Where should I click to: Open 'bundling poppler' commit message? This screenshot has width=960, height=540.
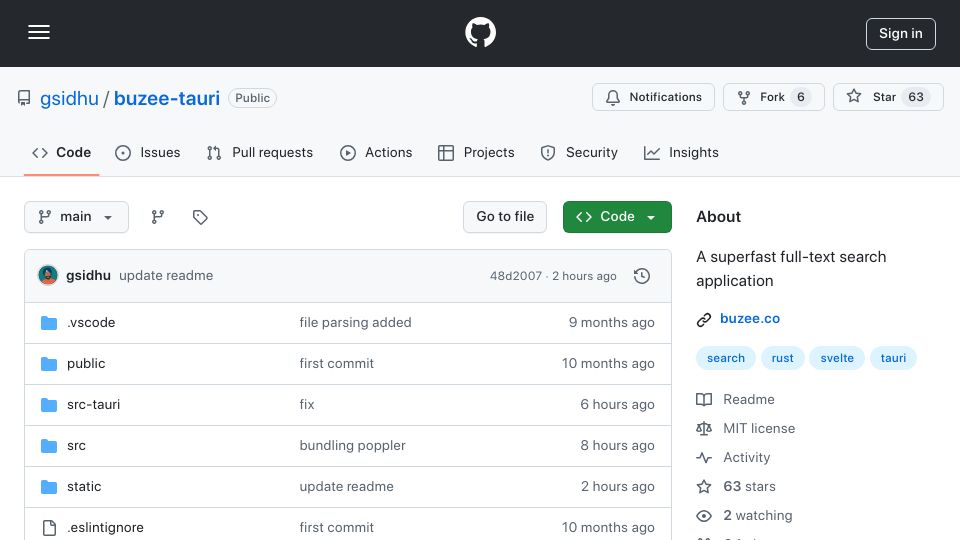pyautogui.click(x=352, y=446)
